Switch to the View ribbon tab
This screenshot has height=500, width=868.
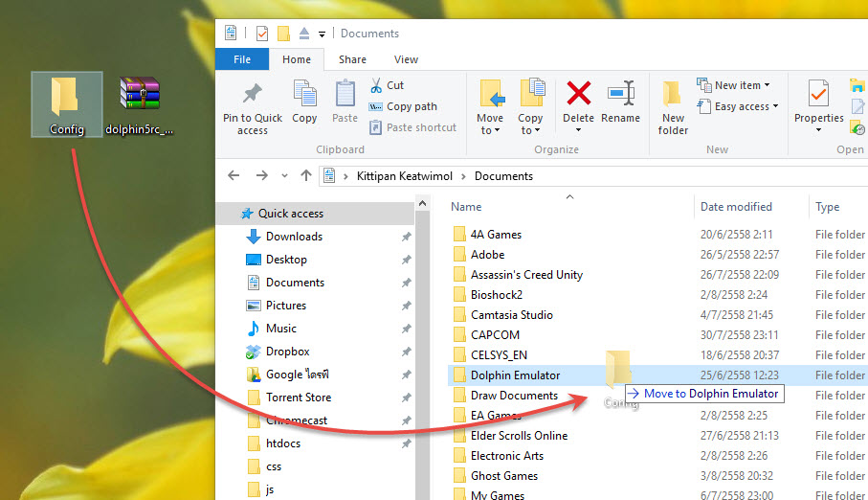[x=406, y=59]
